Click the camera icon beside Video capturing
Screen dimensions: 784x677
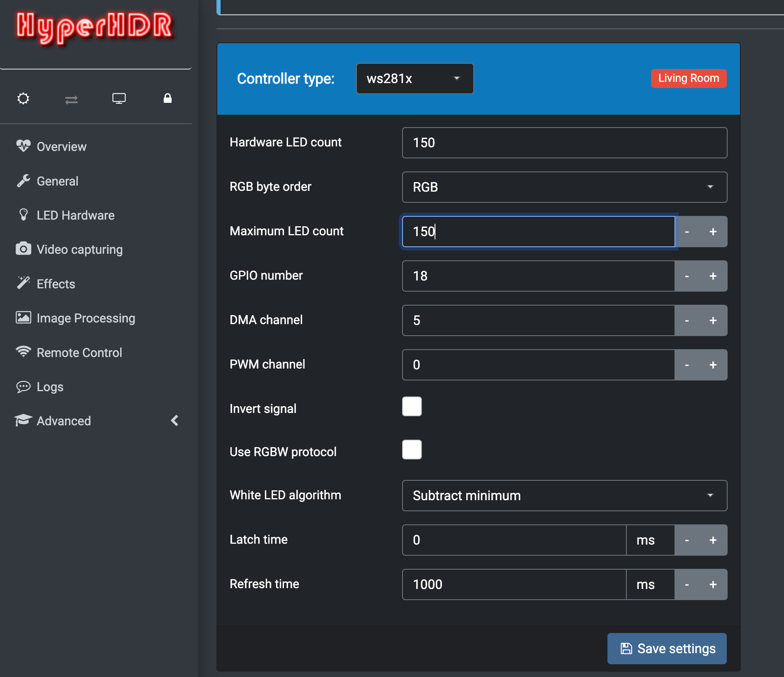(x=23, y=249)
